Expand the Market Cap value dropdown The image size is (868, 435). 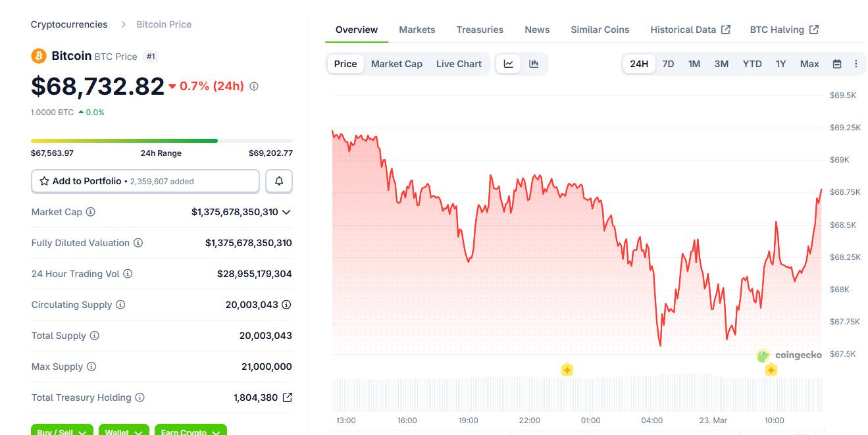tap(286, 212)
